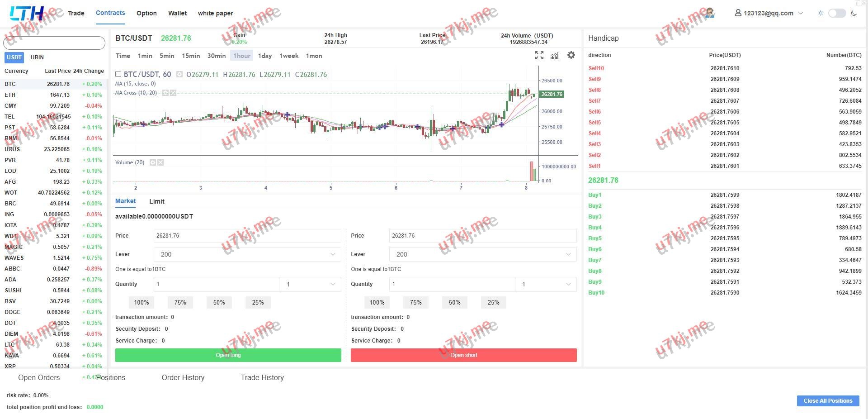Screen dimensions: 868x419
Task: Open BTC/USDT series settings gear
Action: 179,75
